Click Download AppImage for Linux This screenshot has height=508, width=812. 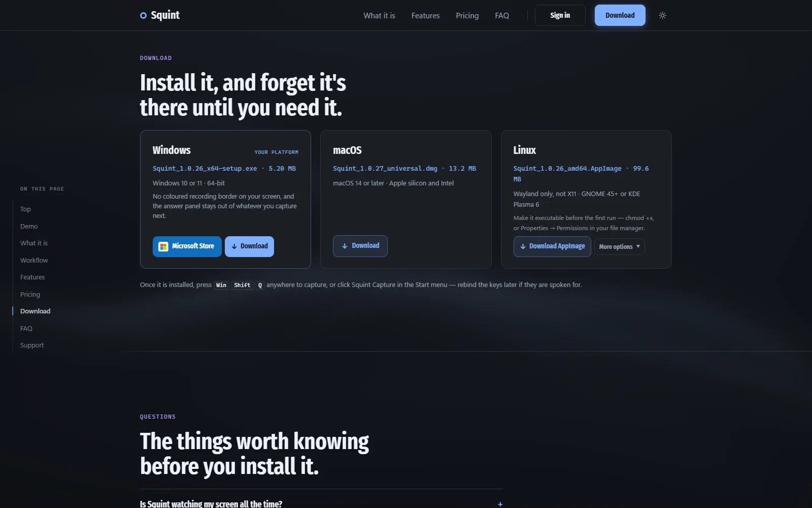click(x=552, y=246)
